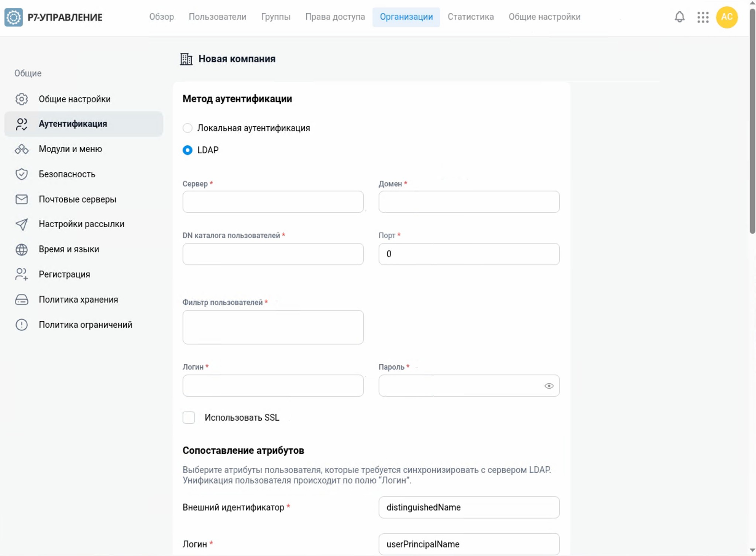Show password with the eye icon

[549, 386]
